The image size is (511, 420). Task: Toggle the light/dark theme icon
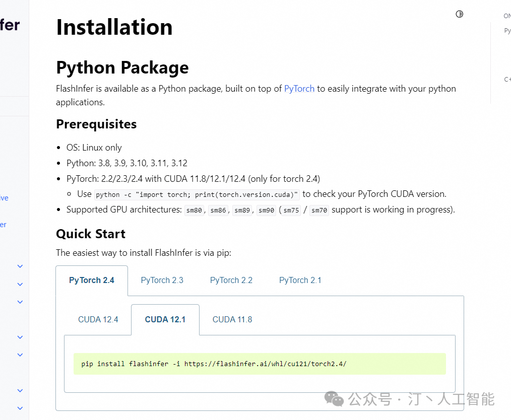coord(459,14)
